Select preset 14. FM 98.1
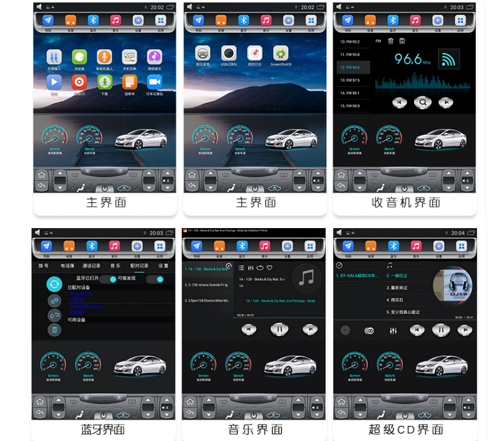This screenshot has height=441, width=504. 353,93
